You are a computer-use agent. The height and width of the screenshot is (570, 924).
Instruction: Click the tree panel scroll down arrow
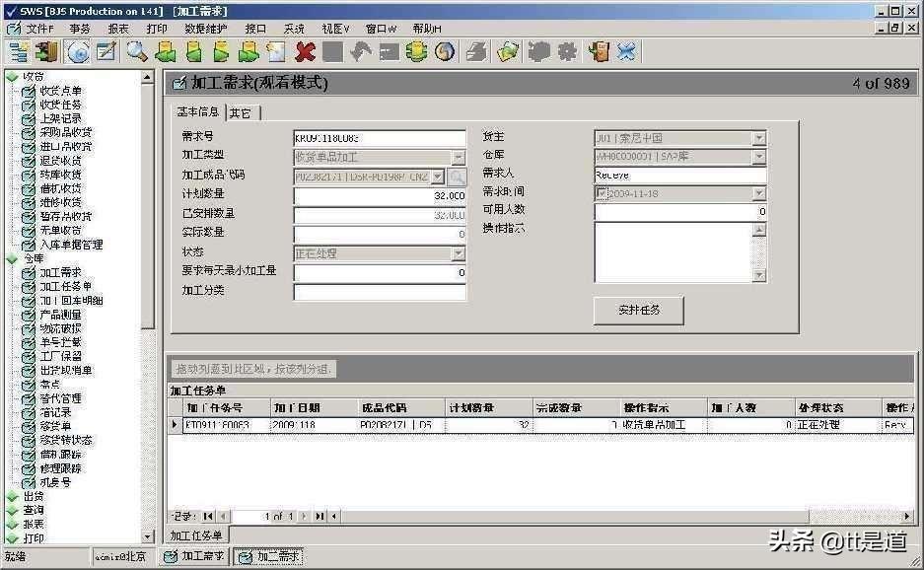click(147, 537)
